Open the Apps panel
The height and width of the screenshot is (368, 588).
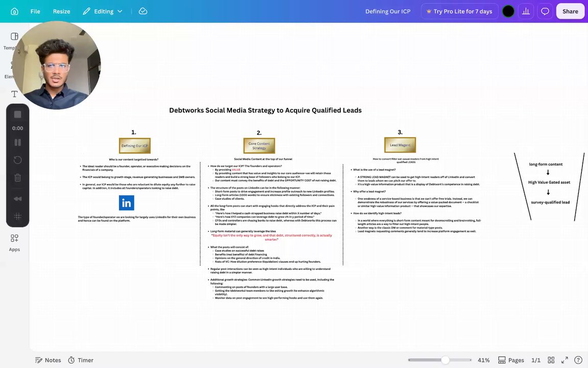tap(14, 242)
